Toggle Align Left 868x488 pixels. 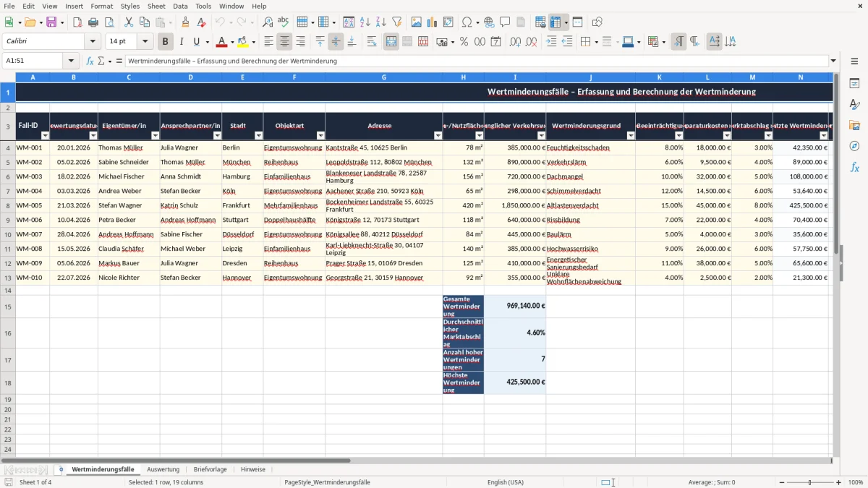[x=269, y=42]
